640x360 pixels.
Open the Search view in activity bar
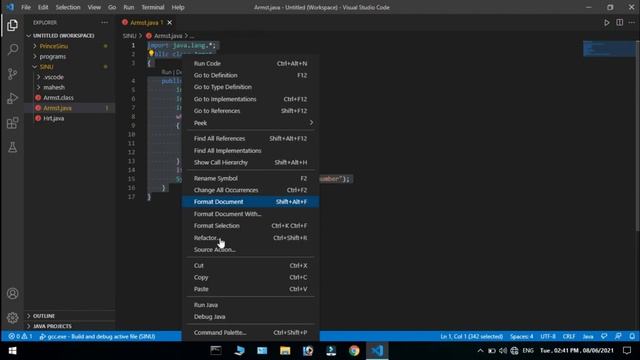coord(13,49)
